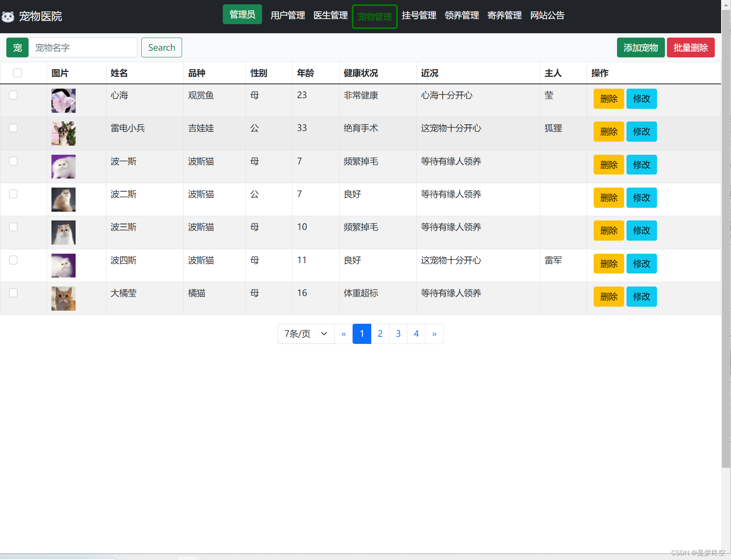Check the checkbox for 雷电小兵 row
The image size is (731, 560).
click(x=13, y=128)
